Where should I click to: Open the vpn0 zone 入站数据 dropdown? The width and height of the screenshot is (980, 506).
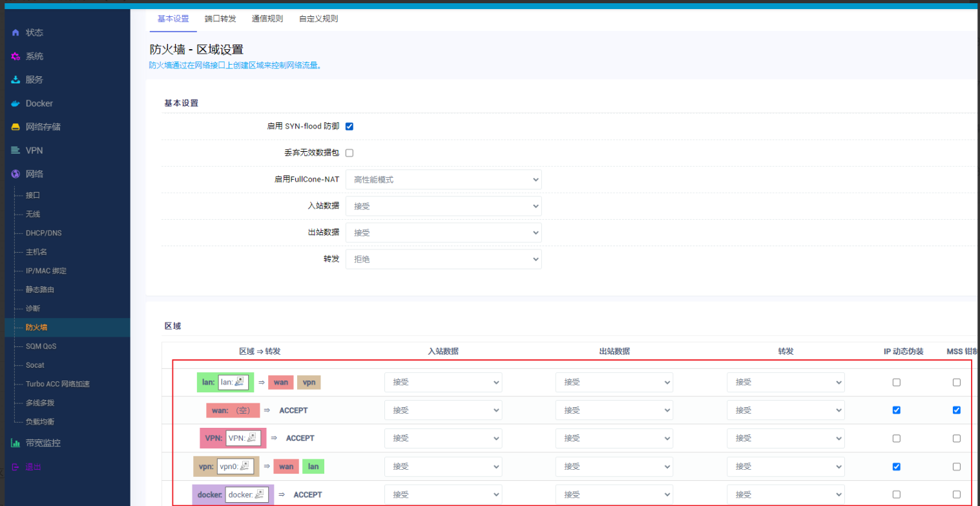point(443,467)
